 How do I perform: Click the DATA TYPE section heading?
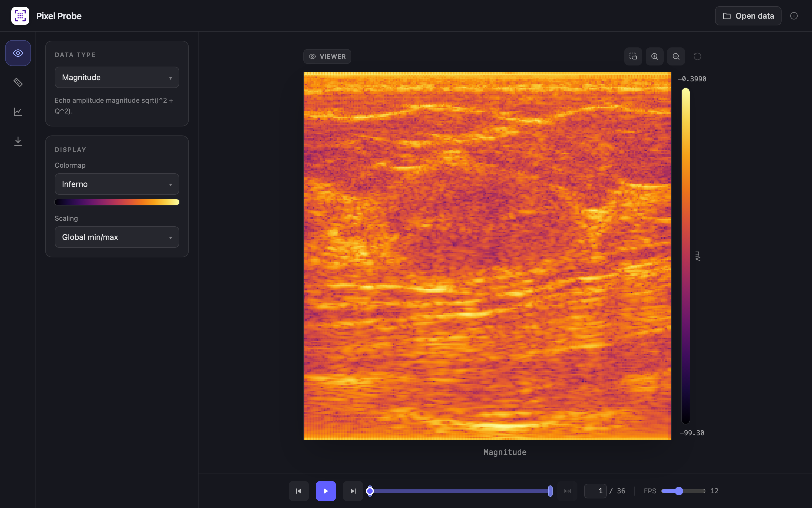tap(75, 55)
